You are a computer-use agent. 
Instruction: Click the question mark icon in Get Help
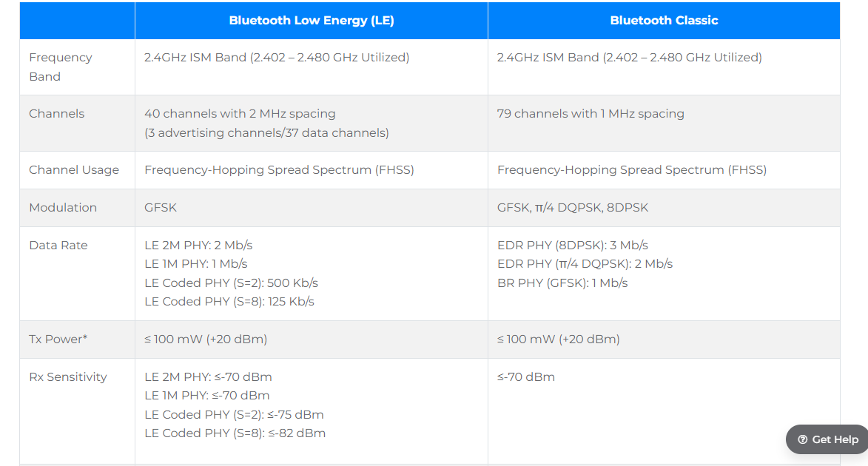pyautogui.click(x=803, y=439)
